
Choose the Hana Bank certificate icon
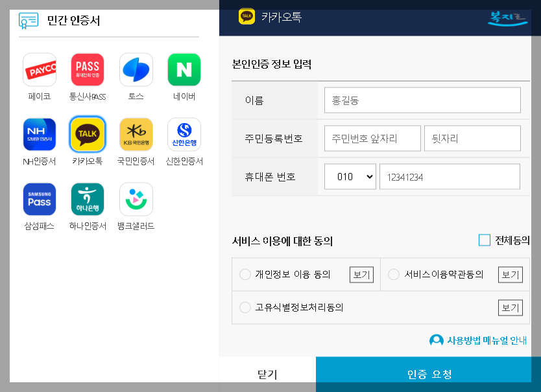(x=88, y=200)
